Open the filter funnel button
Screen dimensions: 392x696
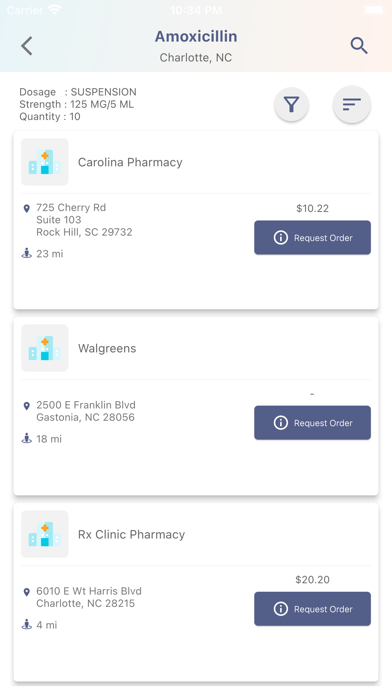coord(291,105)
